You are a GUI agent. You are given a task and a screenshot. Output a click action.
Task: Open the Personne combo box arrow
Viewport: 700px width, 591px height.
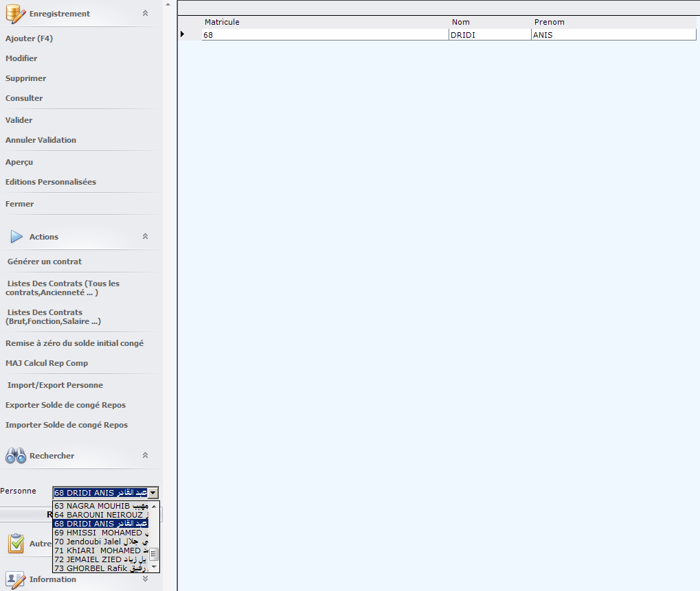pyautogui.click(x=153, y=493)
